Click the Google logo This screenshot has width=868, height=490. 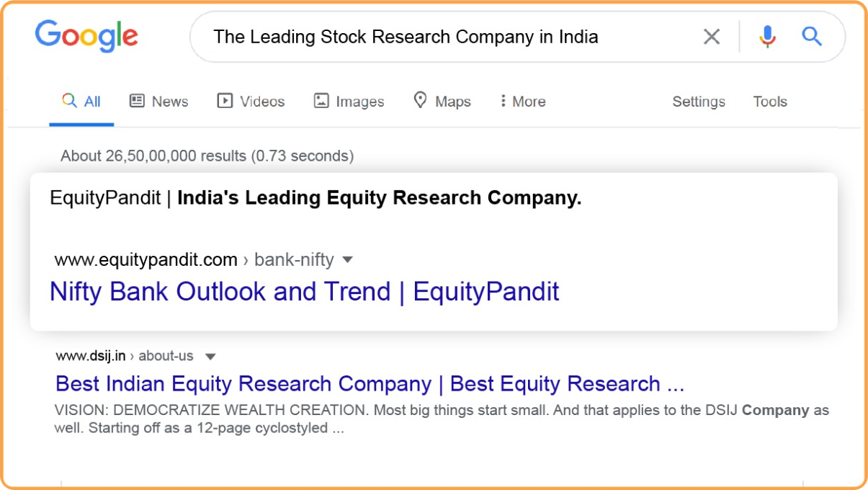86,36
